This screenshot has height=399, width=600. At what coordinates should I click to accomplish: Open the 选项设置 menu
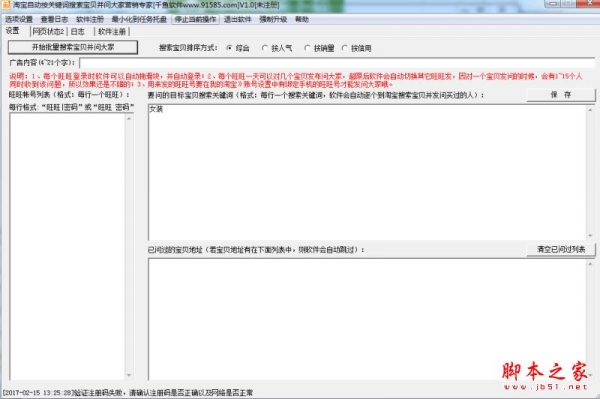pos(19,19)
